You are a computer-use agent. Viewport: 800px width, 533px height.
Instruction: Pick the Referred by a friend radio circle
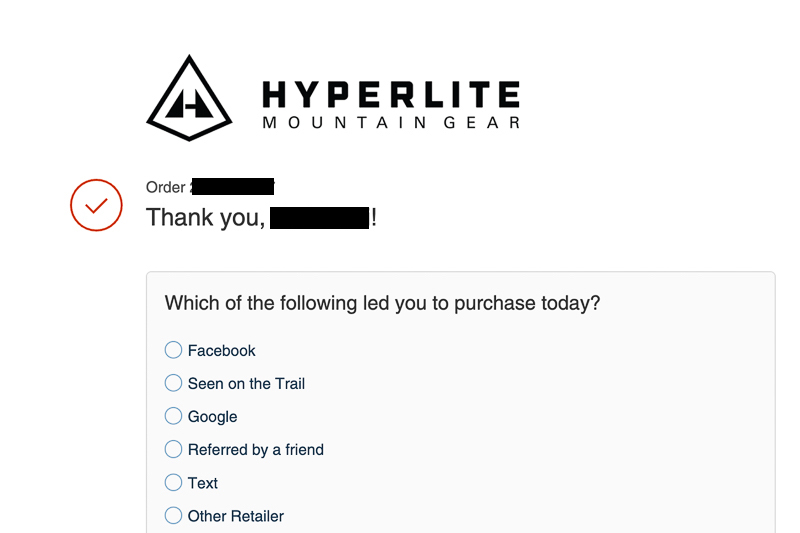click(173, 449)
